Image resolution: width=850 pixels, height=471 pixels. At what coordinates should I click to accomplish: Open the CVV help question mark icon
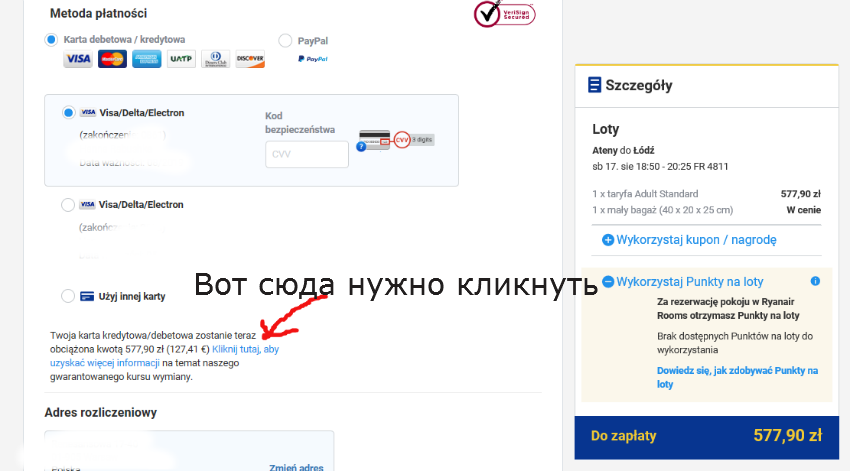361,146
